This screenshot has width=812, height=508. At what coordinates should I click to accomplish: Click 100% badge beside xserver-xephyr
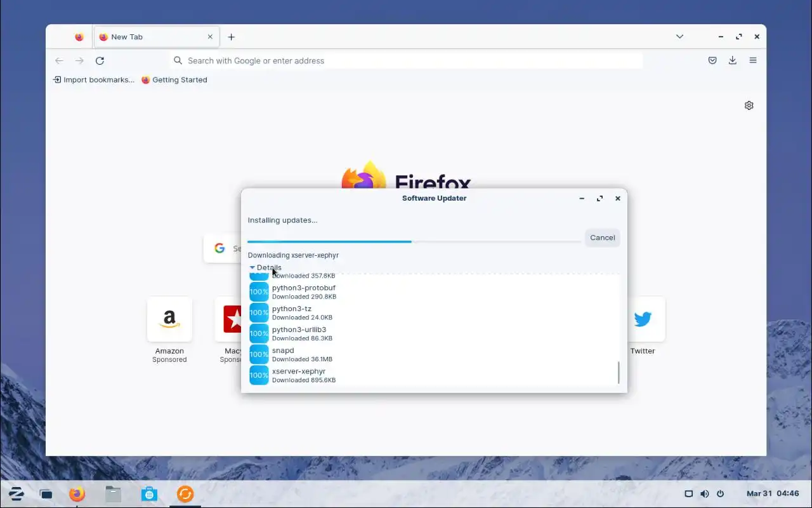[259, 375]
